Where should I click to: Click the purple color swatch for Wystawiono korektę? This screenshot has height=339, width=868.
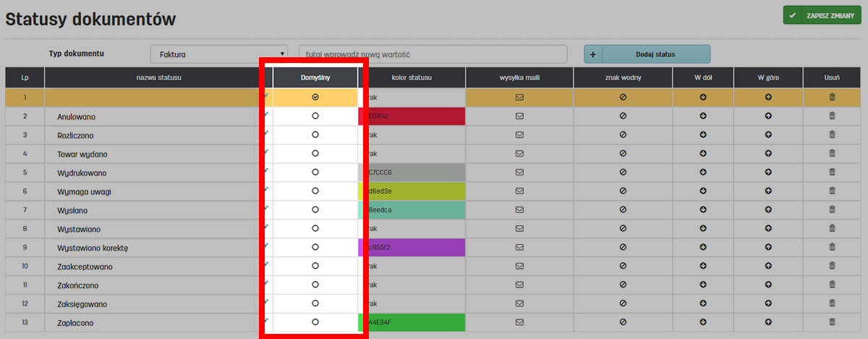click(412, 248)
